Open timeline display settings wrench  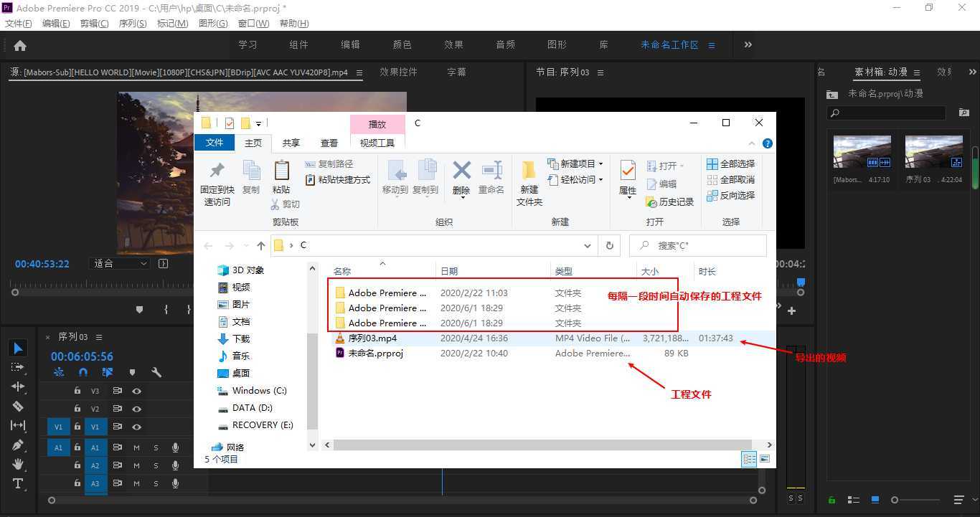tap(156, 372)
